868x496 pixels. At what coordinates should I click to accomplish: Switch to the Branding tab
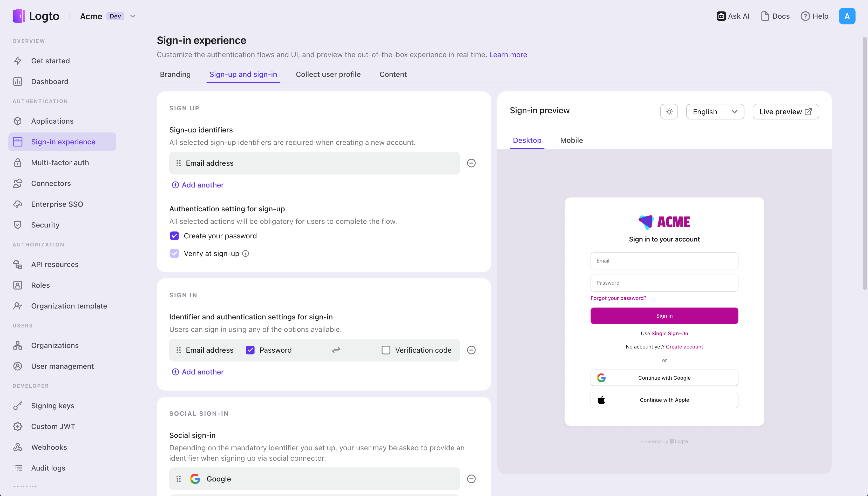[175, 74]
